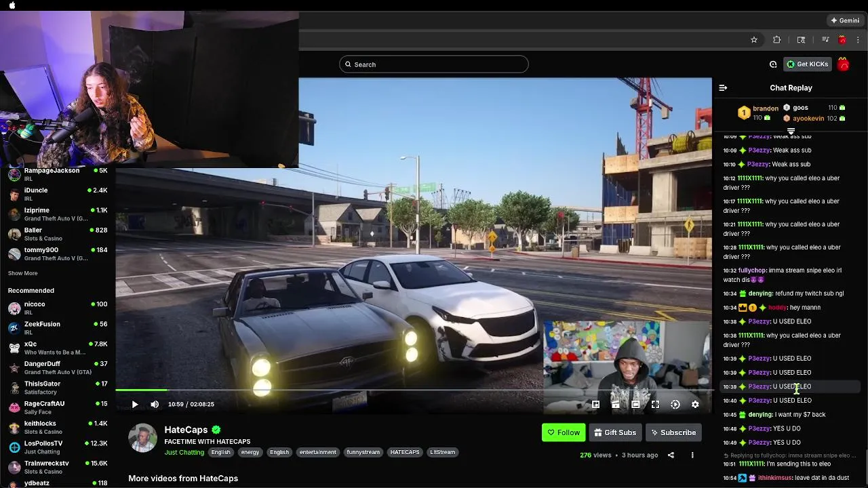Click 'More videos from HateCaps' heading

(x=183, y=479)
